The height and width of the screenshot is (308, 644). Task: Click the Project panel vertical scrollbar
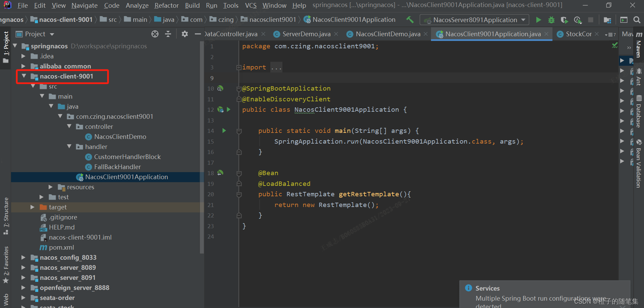(x=202, y=148)
